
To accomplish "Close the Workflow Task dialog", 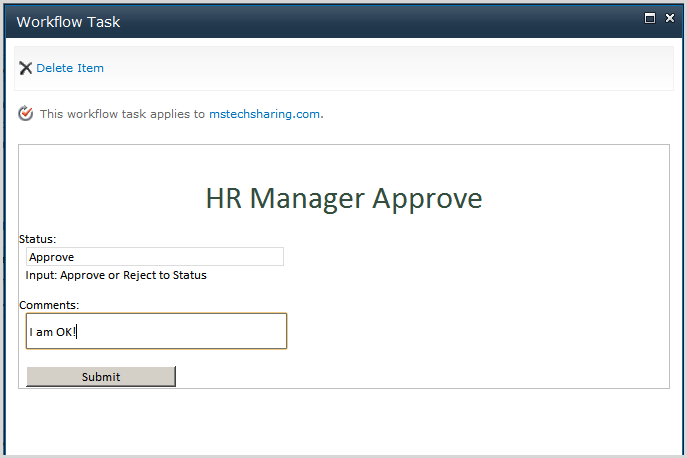I will click(x=670, y=18).
